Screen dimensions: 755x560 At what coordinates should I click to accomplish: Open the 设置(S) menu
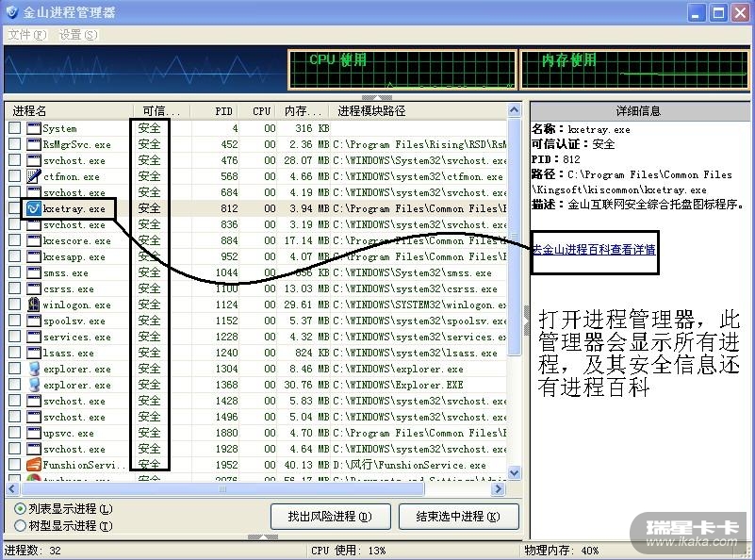coord(77,35)
